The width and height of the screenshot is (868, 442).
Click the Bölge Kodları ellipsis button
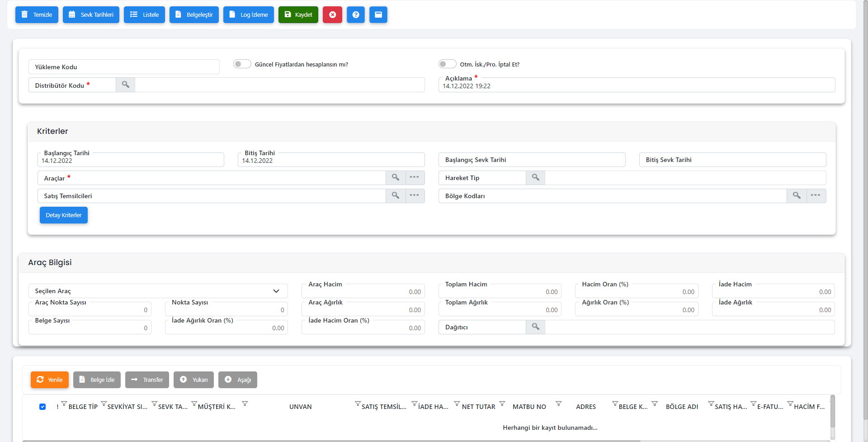(x=816, y=195)
